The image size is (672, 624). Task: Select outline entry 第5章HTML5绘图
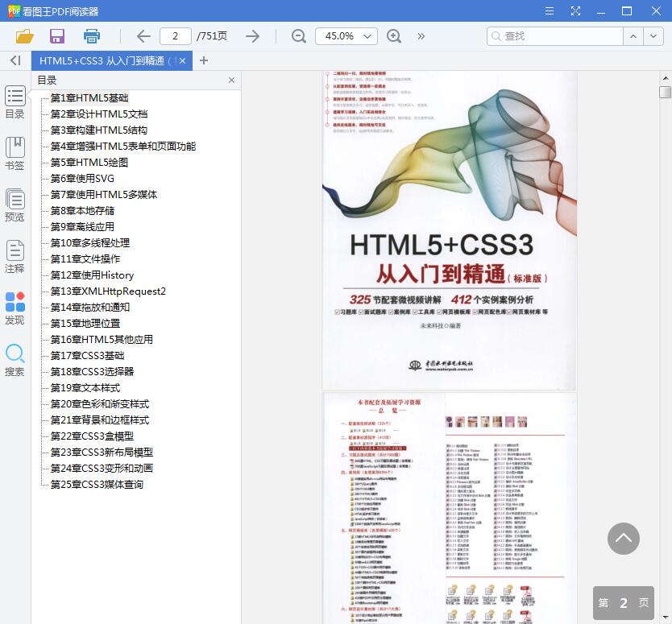(x=89, y=163)
